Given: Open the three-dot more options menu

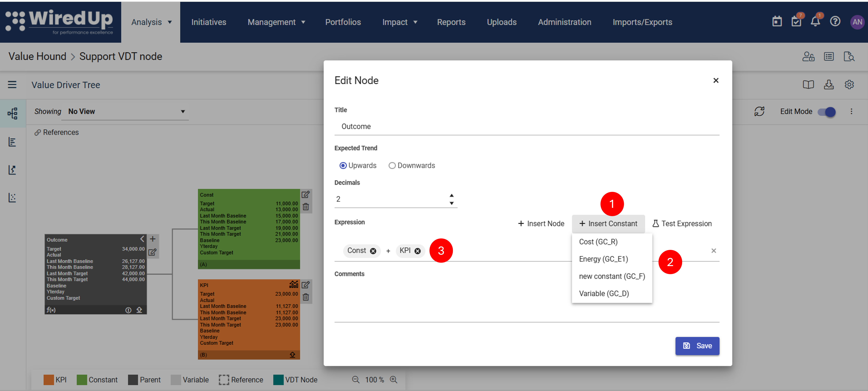Looking at the screenshot, I should tap(851, 111).
